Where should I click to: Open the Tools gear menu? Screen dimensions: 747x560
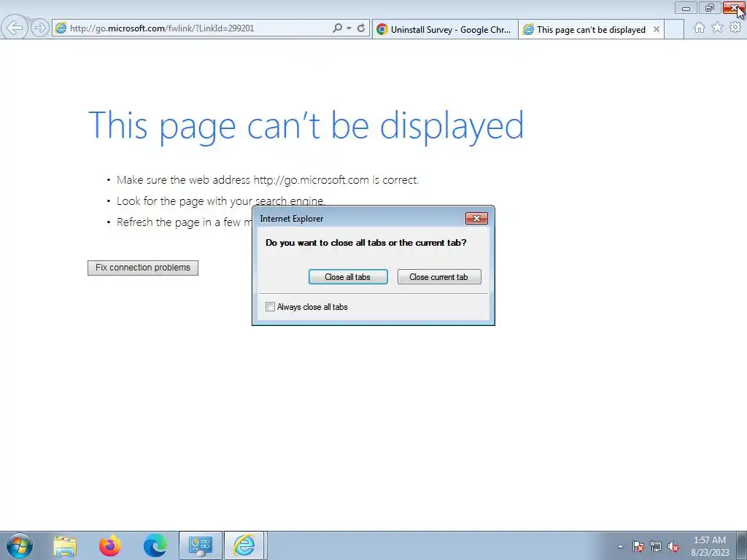735,28
